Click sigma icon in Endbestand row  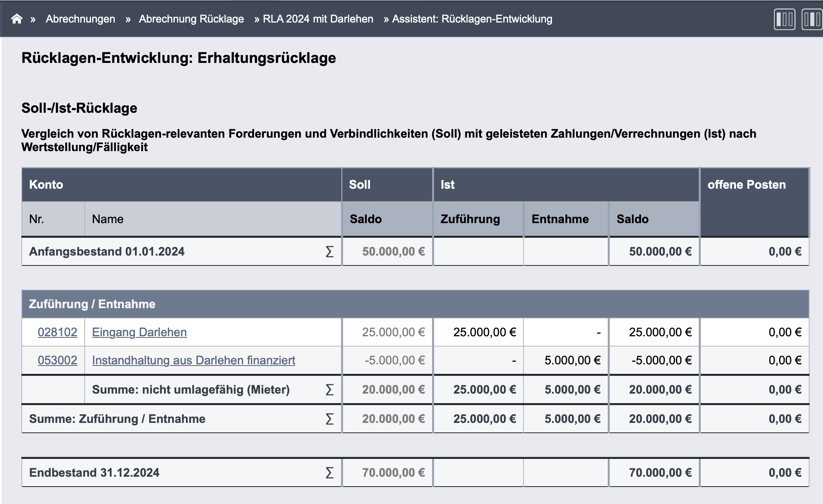point(329,473)
